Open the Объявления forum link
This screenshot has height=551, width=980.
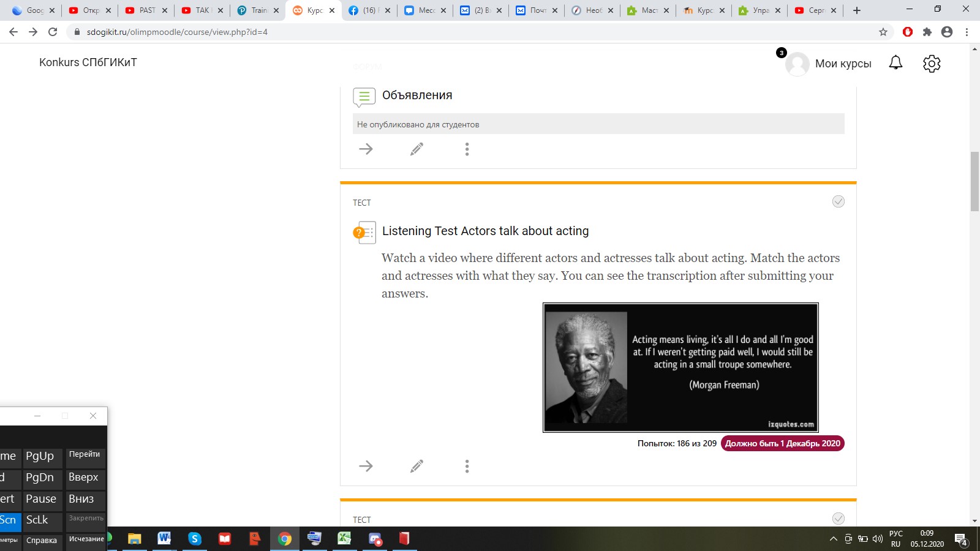417,96
